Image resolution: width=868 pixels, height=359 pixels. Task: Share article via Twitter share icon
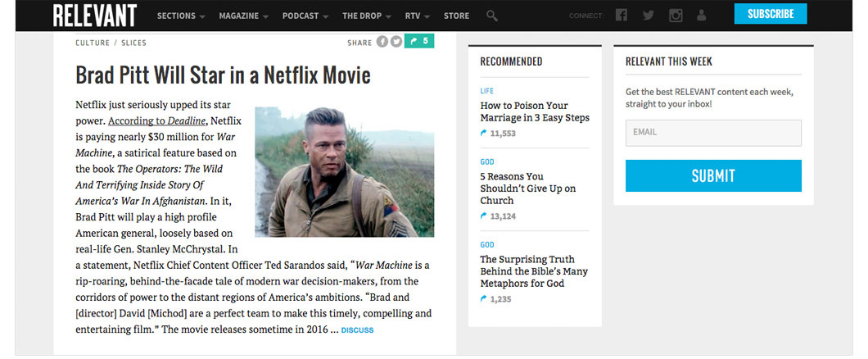tap(396, 42)
